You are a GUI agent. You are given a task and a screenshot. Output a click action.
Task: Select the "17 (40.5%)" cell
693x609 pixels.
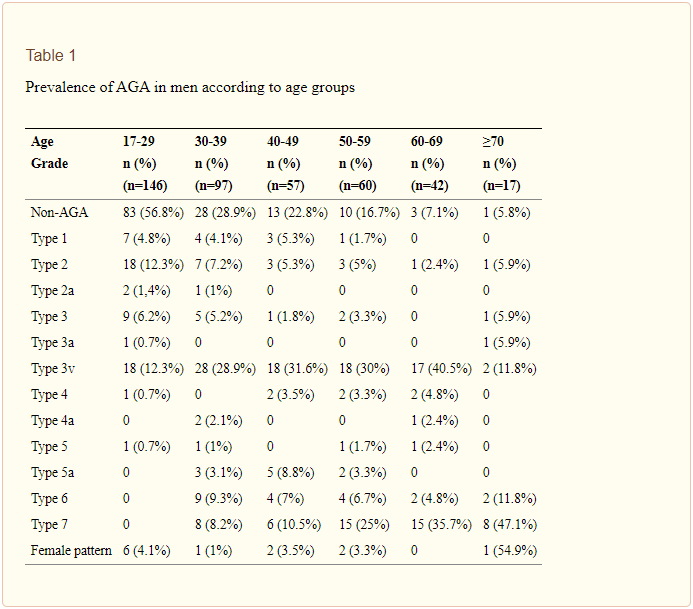(442, 368)
